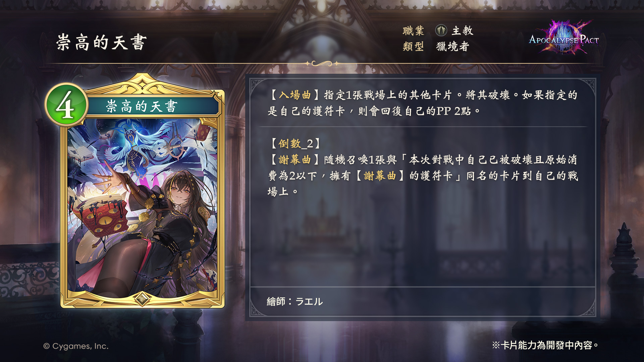The height and width of the screenshot is (362, 644).
Task: Click the first yellow 謝幕曲 keyword
Action: [x=295, y=160]
